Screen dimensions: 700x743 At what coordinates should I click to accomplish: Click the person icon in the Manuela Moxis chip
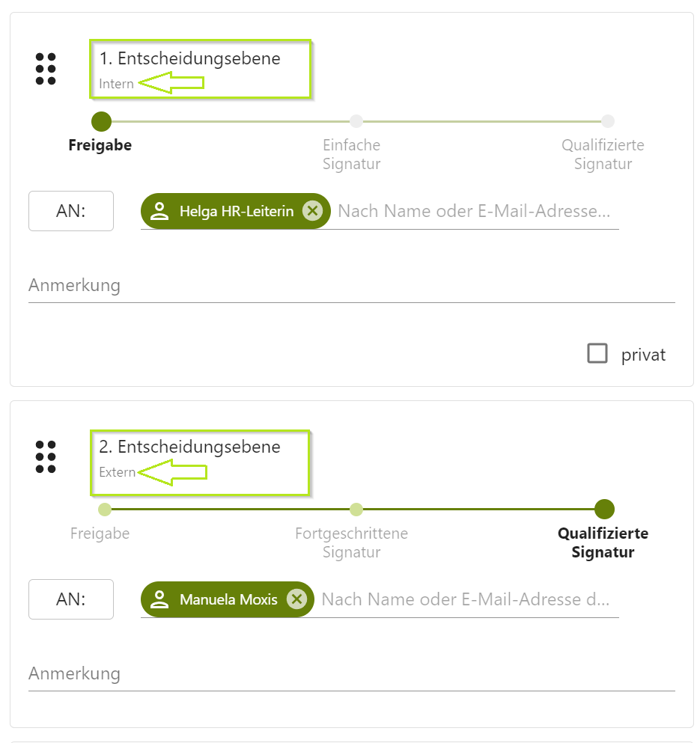coord(160,599)
